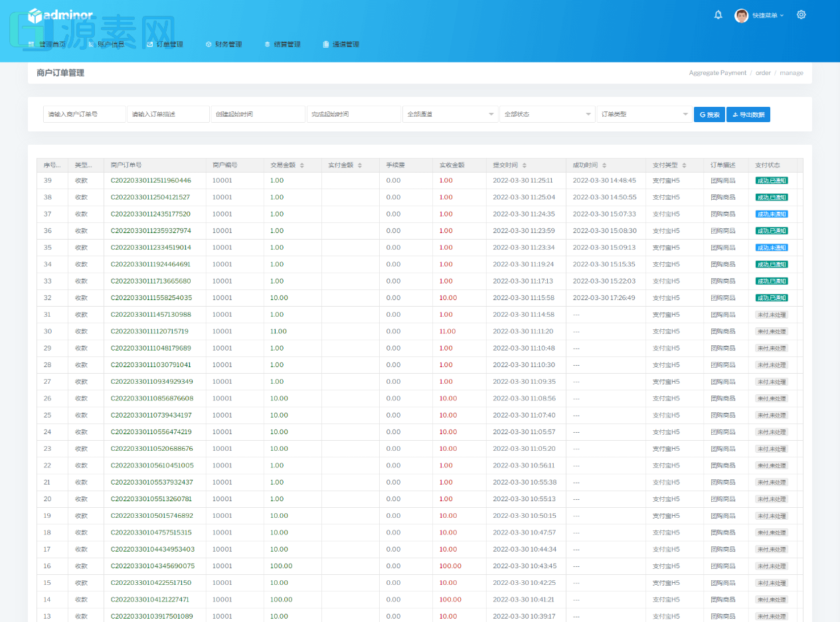This screenshot has height=622, width=840.
Task: Open the notification bell
Action: 718,15
